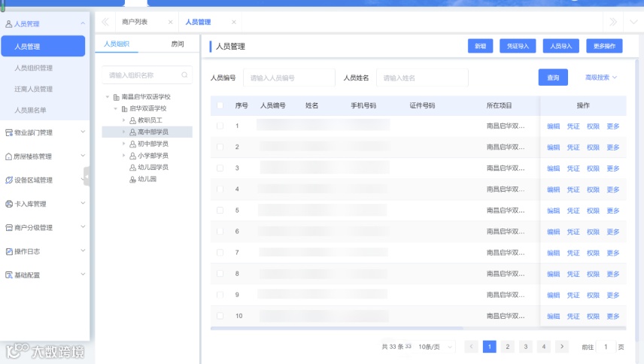The image size is (644, 364).
Task: Click tabs scroll-left double arrow
Action: point(105,22)
